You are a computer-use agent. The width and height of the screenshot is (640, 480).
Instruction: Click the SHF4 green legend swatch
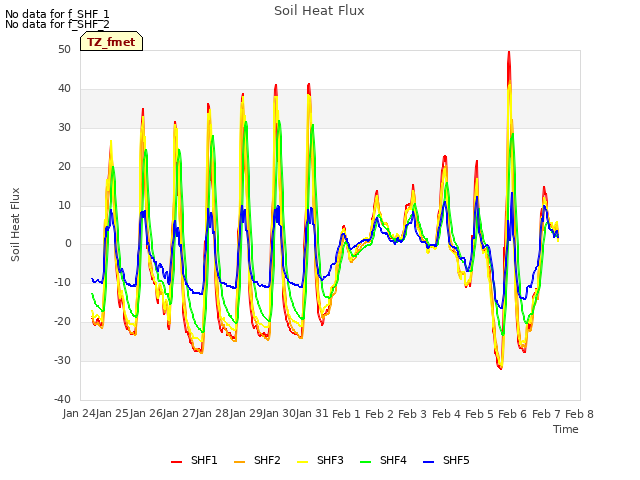click(365, 462)
